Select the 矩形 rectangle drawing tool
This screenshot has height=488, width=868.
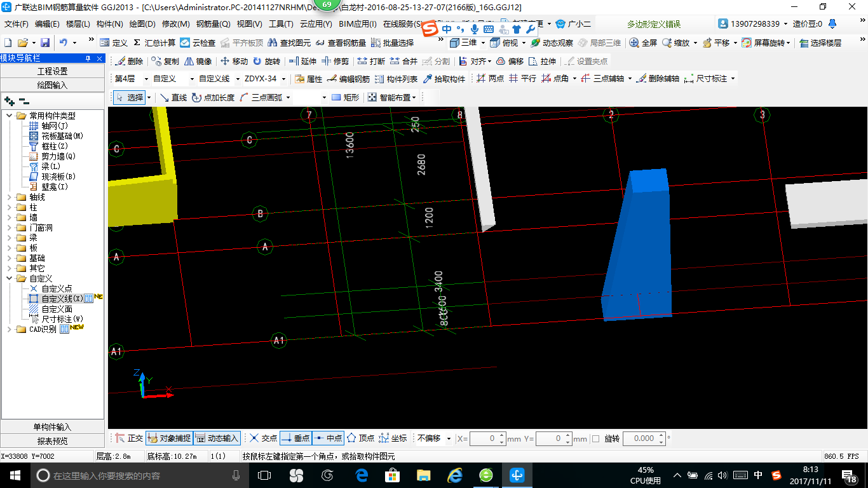pyautogui.click(x=346, y=97)
